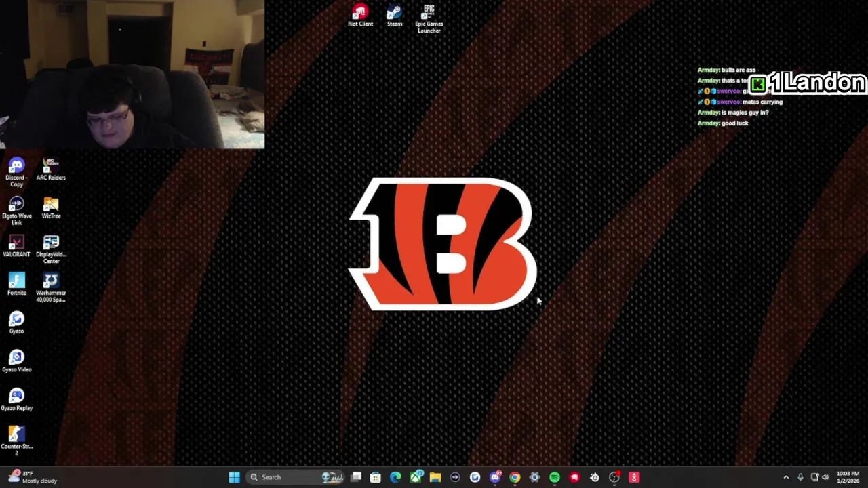Open the clock showing 10:03 PM
Image resolution: width=868 pixels, height=488 pixels.
pyautogui.click(x=848, y=477)
